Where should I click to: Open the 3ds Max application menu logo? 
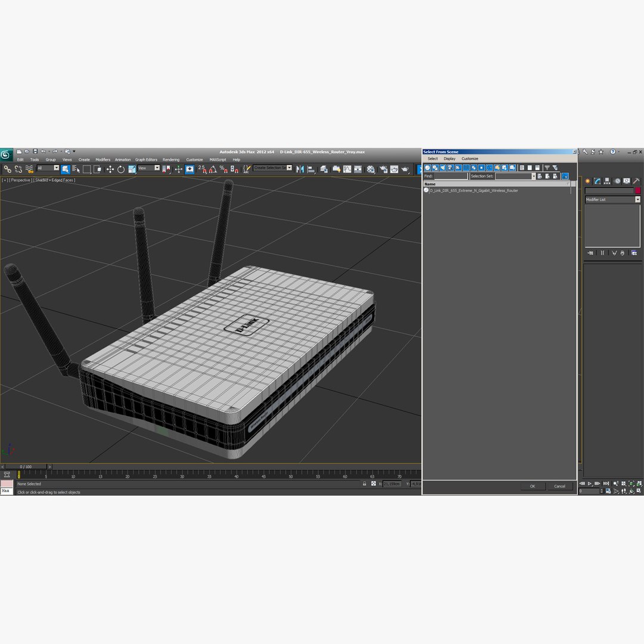[6, 155]
